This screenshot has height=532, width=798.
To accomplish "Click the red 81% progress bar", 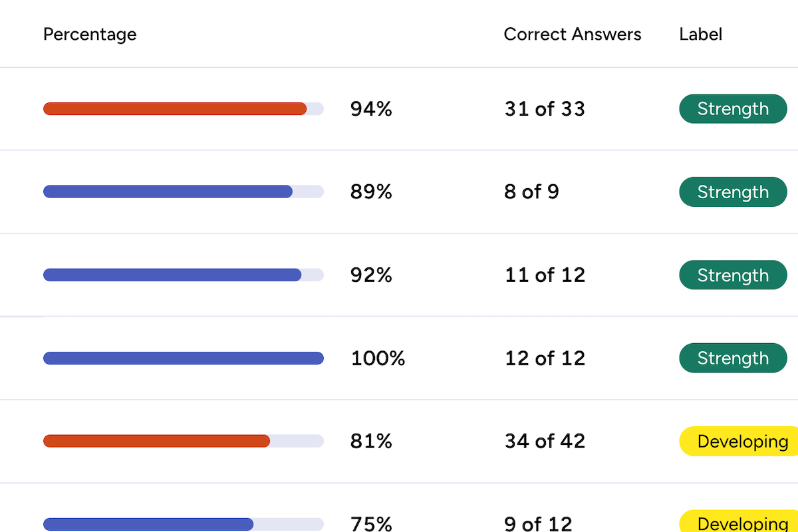I will pyautogui.click(x=156, y=441).
